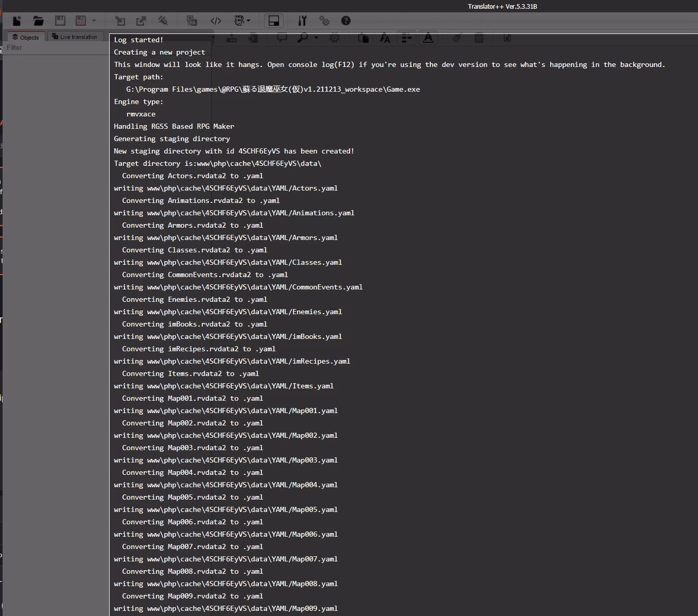The height and width of the screenshot is (616, 698).
Task: Open the batch translation tool
Action: point(192,21)
